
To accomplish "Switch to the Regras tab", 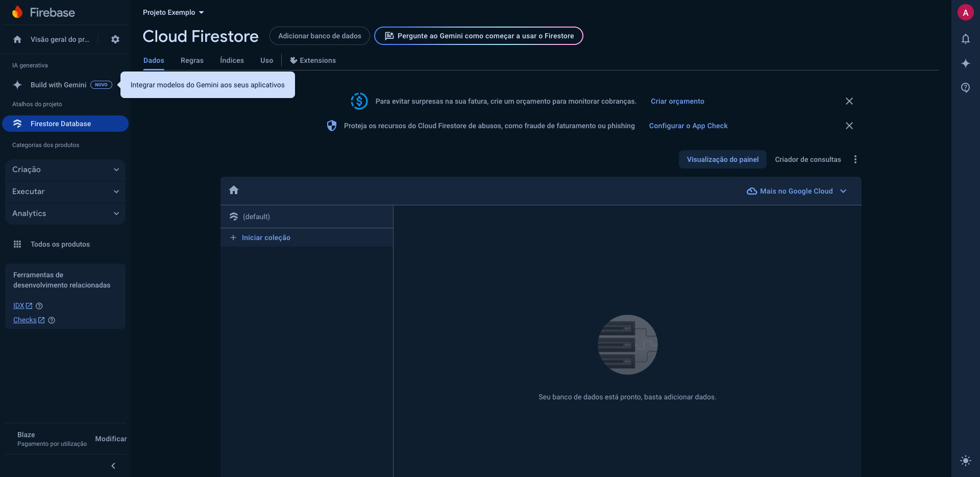I will pos(192,60).
